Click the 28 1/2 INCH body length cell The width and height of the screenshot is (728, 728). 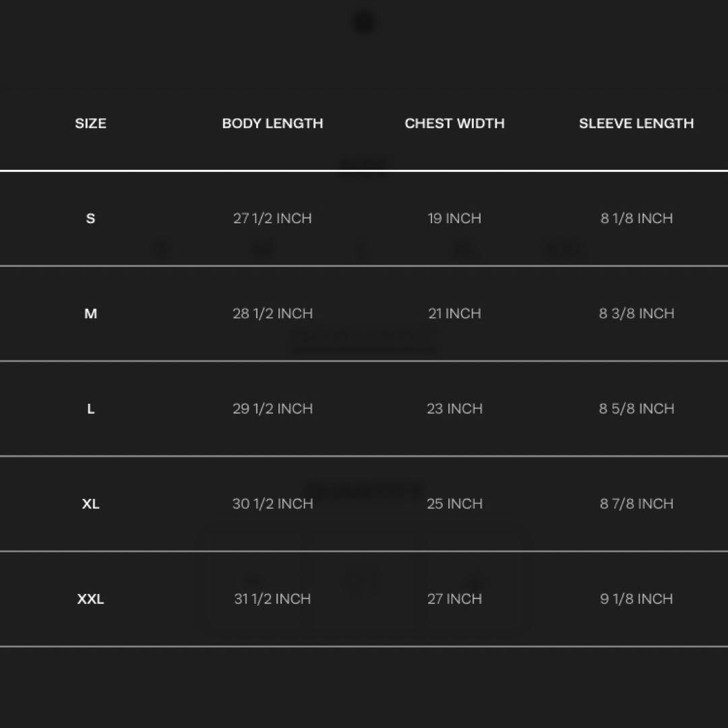point(272,313)
